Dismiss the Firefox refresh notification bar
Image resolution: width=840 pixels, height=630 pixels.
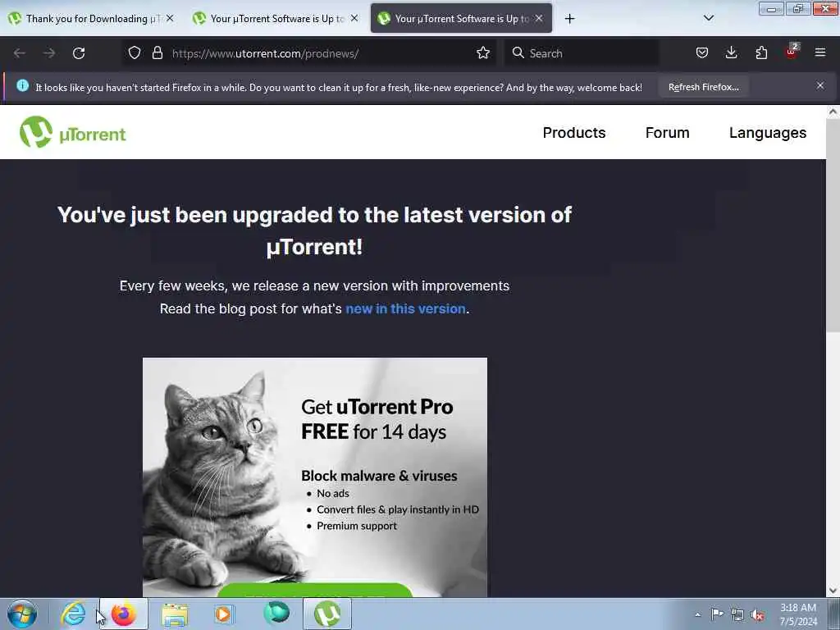click(820, 85)
